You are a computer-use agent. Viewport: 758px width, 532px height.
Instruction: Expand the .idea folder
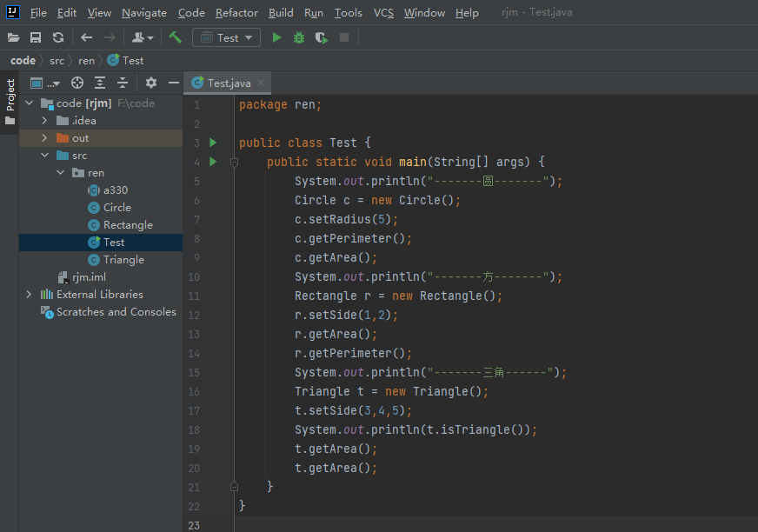click(45, 121)
